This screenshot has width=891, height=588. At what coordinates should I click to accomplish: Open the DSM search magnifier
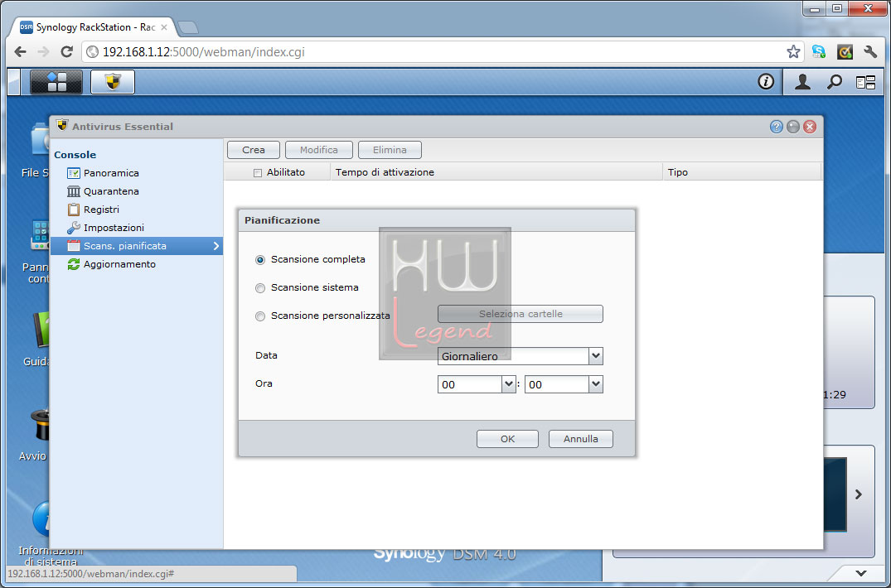[x=834, y=82]
